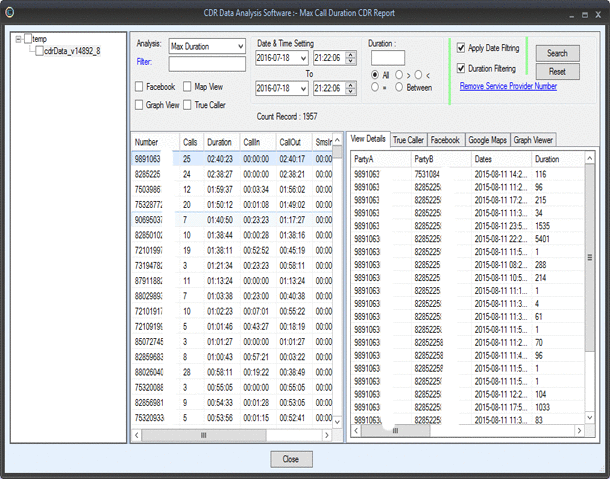Sort by the Number column header
This screenshot has height=479, width=610.
pyautogui.click(x=156, y=142)
